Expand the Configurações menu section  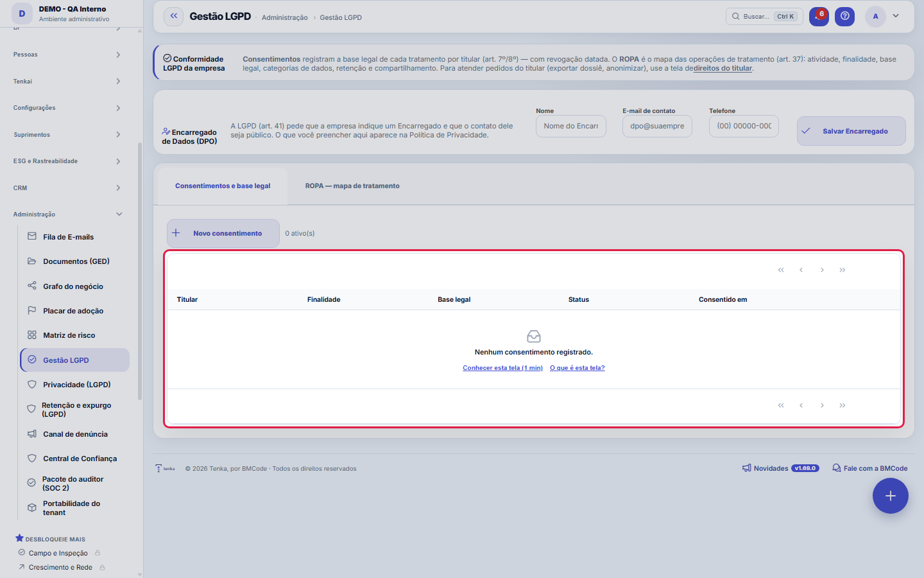click(67, 108)
